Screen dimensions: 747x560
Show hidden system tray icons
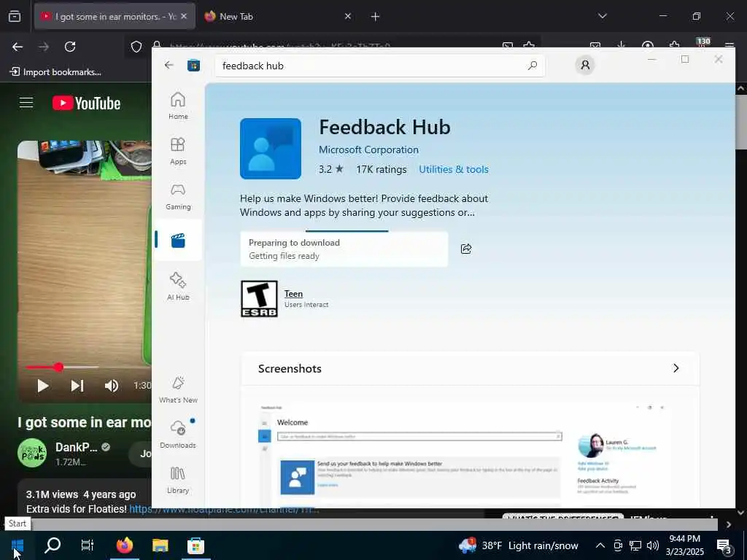coord(600,545)
